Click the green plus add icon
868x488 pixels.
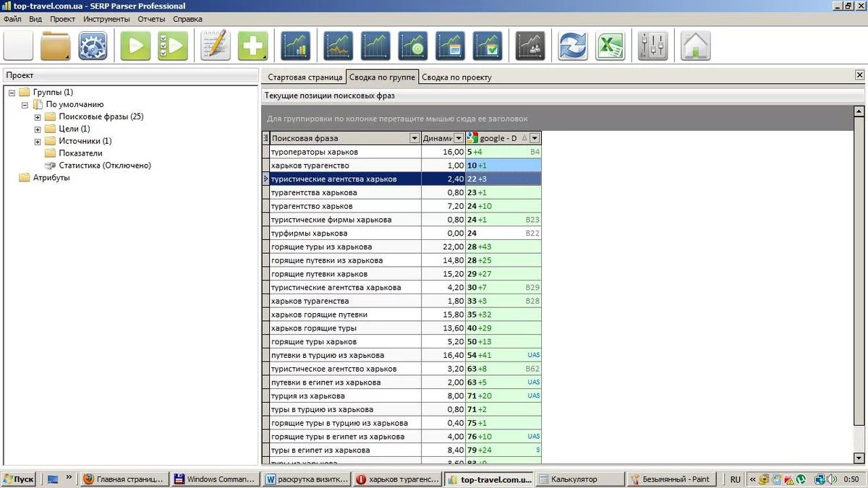coord(253,46)
